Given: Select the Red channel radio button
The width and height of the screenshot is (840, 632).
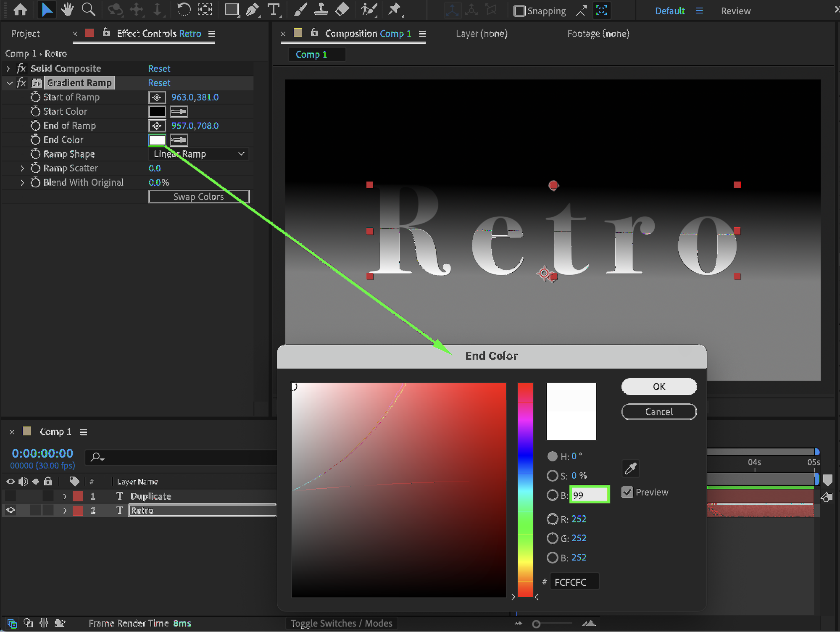Looking at the screenshot, I should point(553,519).
